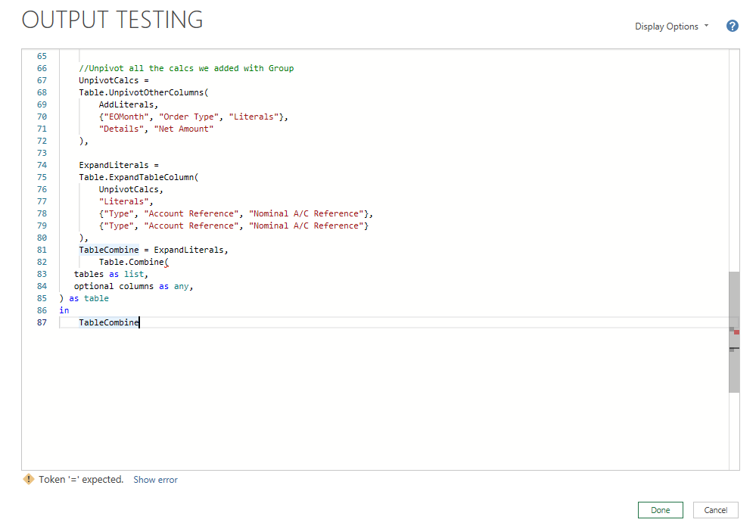
Task: Confirm the query with the Done button
Action: point(660,510)
